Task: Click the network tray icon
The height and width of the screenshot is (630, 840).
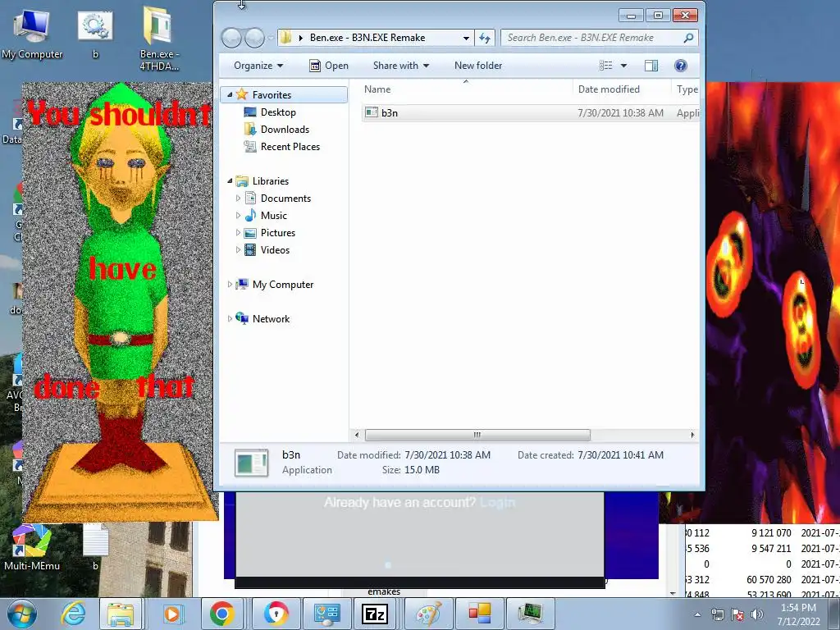Action: click(x=717, y=614)
